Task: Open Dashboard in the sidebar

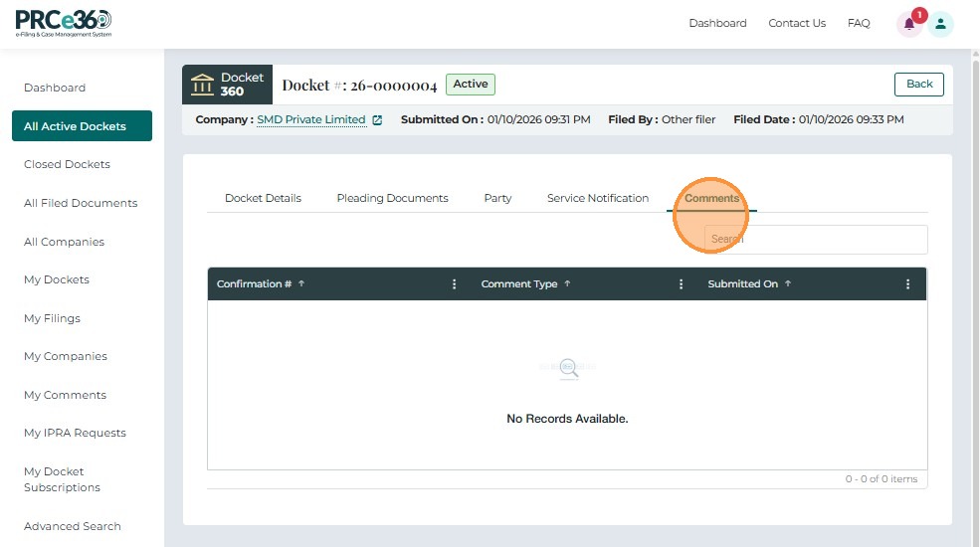Action: tap(55, 88)
